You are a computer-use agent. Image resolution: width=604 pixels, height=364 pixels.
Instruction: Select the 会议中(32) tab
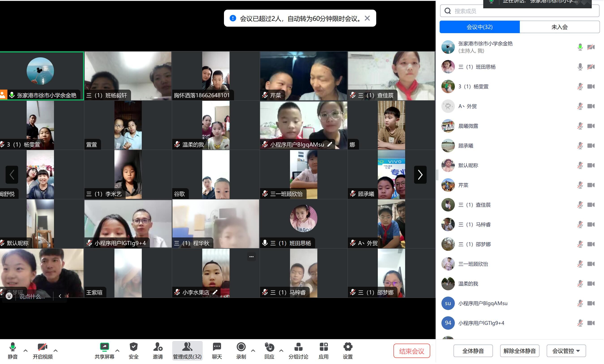pyautogui.click(x=479, y=27)
